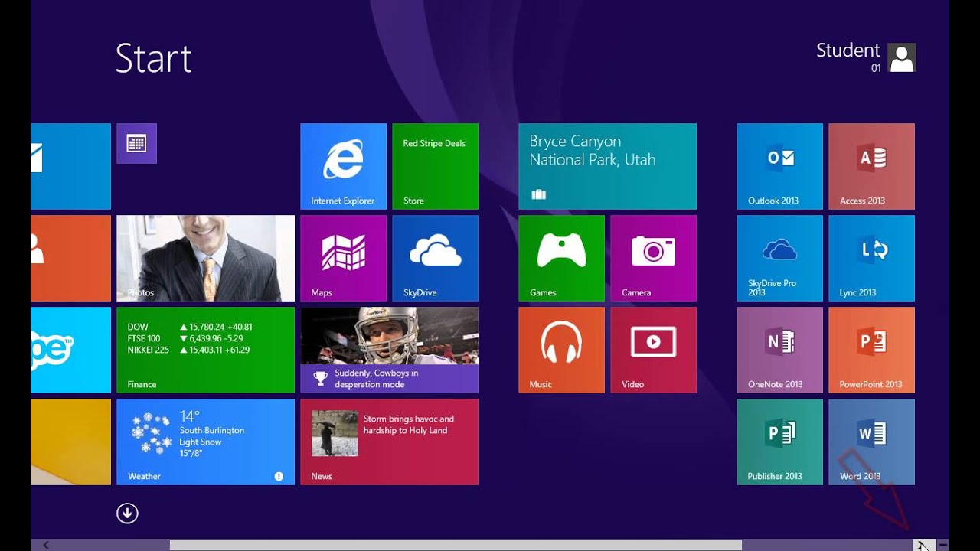Viewport: 980px width, 551px height.
Task: Launch Word 2013
Action: (871, 442)
